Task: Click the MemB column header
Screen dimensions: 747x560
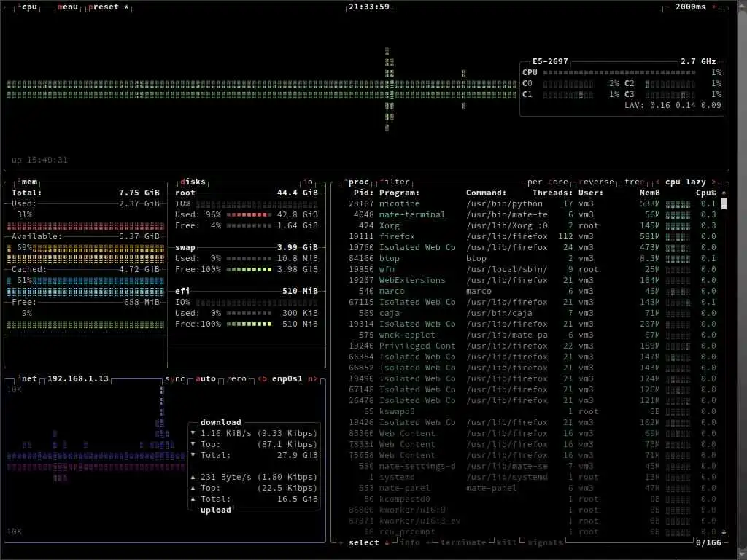Action: pos(650,192)
